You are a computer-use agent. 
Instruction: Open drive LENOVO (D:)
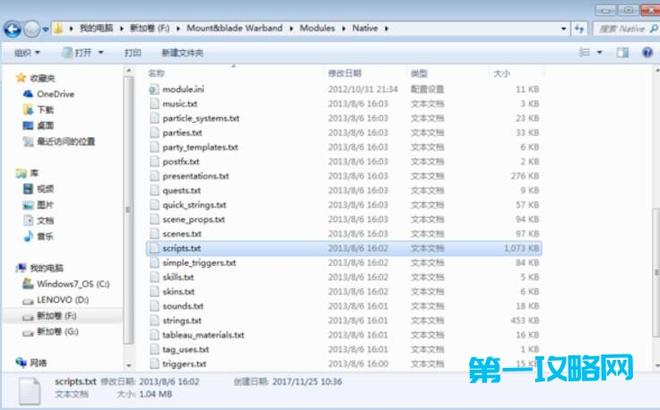[x=63, y=300]
